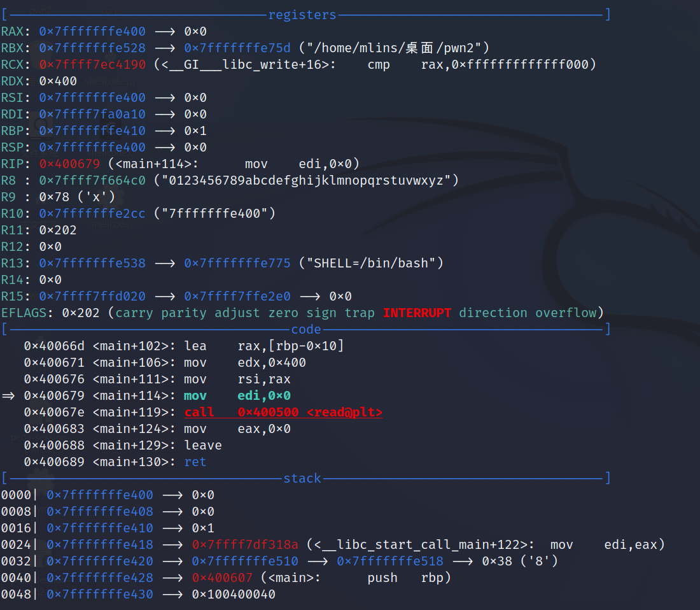Screen dimensions: 700x610
Task: Click the RAX register address value
Action: [x=92, y=31]
